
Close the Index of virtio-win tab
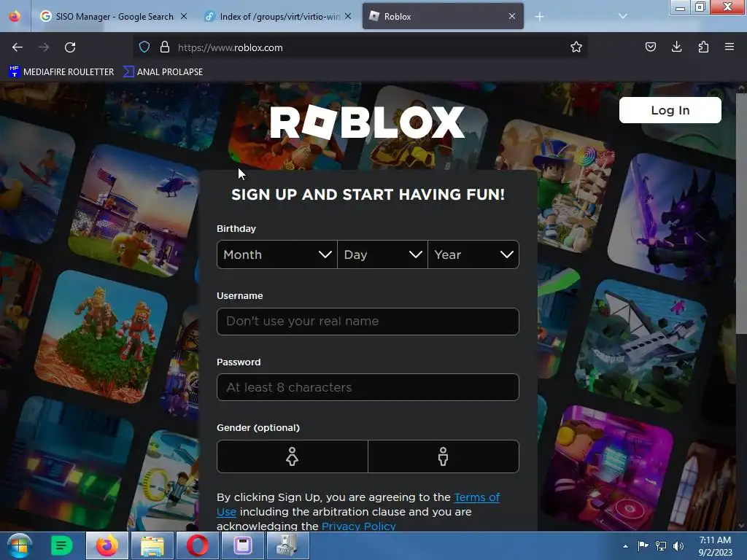348,17
